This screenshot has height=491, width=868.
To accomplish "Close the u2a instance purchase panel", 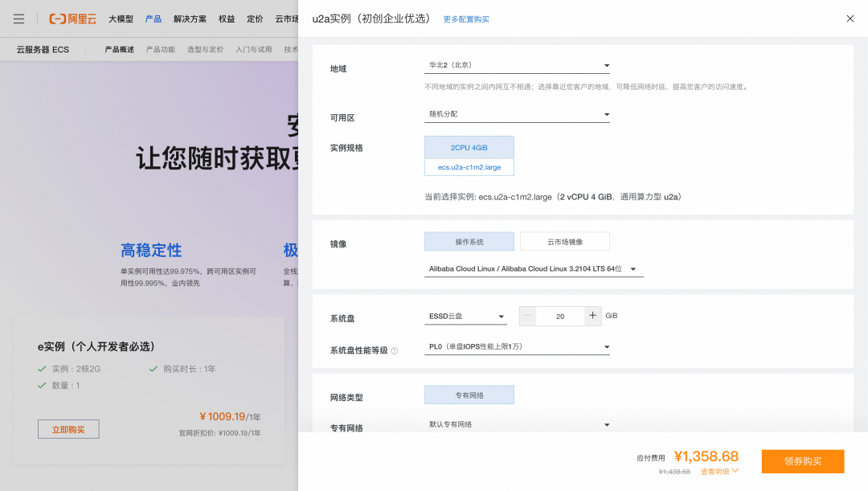I will pos(850,18).
